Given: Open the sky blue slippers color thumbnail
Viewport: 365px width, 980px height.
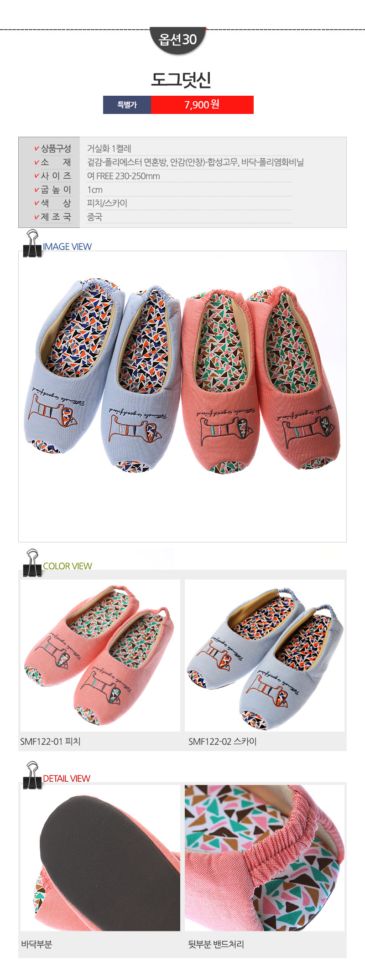Looking at the screenshot, I should pyautogui.click(x=265, y=655).
